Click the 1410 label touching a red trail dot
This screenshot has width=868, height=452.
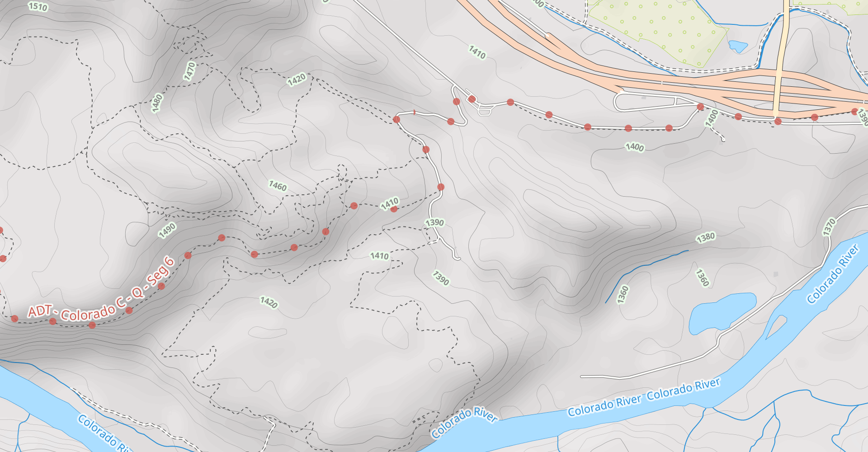point(389,203)
